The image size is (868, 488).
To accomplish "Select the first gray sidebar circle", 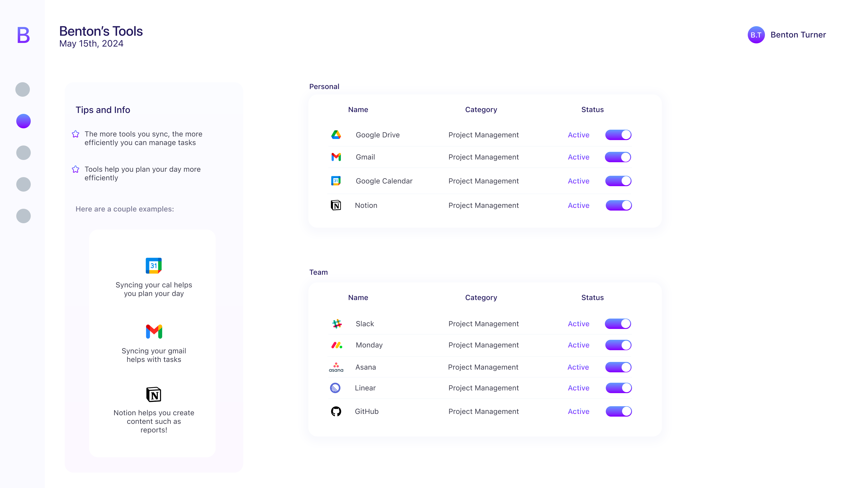I will [23, 90].
